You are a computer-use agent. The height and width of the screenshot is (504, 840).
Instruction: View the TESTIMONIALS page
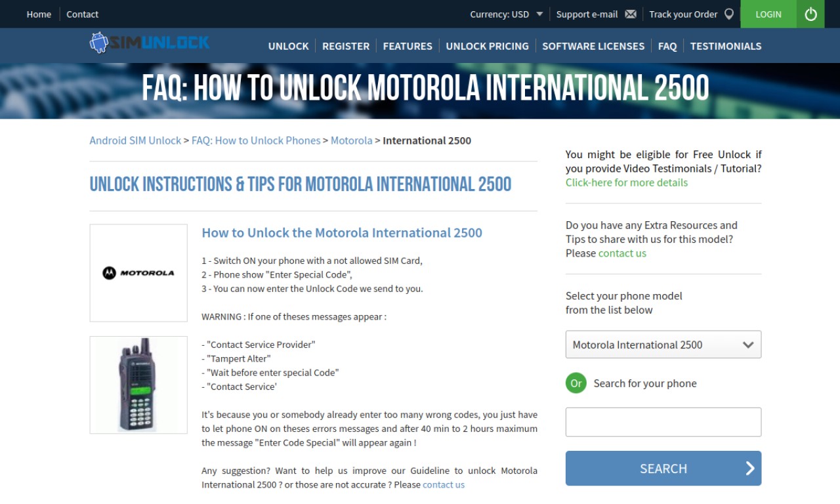[726, 46]
